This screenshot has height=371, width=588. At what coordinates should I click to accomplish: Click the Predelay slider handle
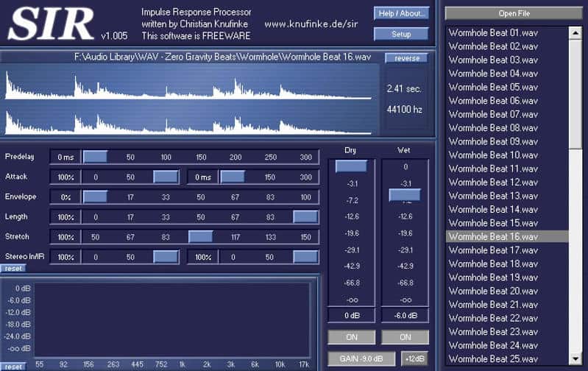click(x=95, y=157)
